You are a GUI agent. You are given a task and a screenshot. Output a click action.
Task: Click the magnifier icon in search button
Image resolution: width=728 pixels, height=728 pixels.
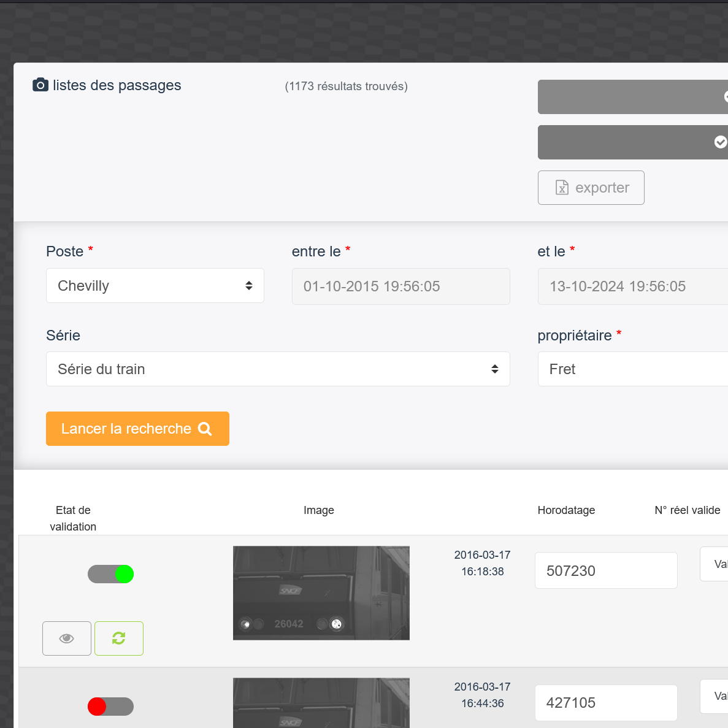205,429
